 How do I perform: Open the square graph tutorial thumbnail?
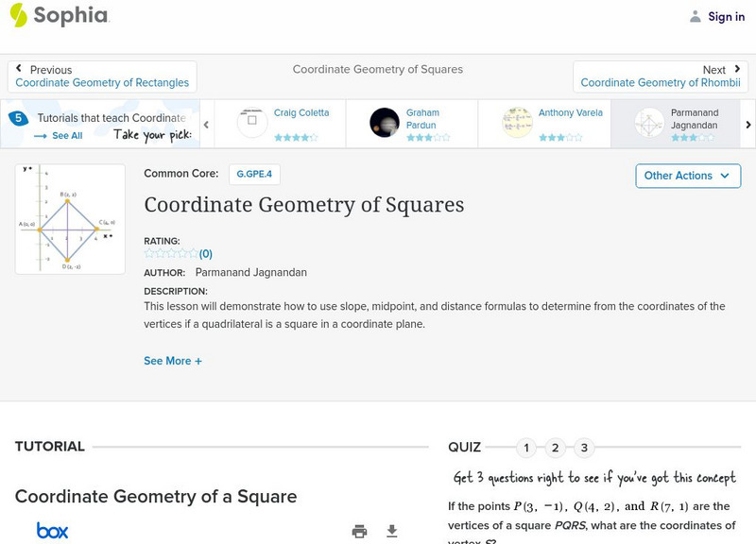click(70, 219)
